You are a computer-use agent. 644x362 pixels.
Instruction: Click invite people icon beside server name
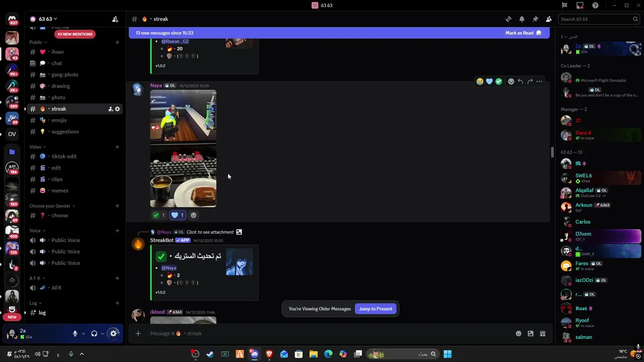115,19
